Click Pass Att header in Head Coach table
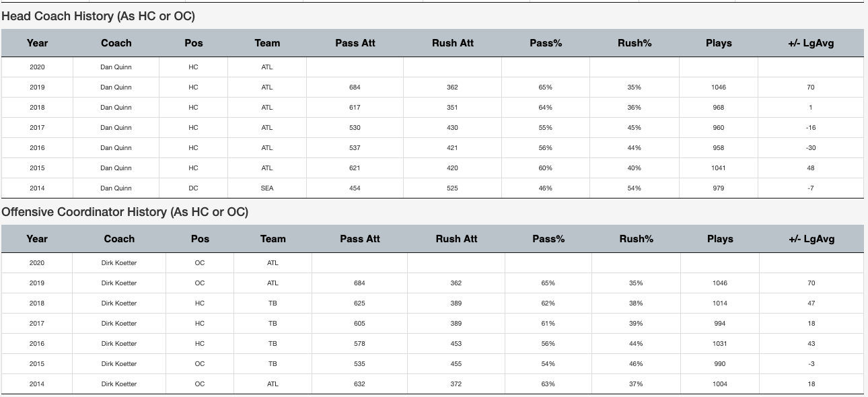 pyautogui.click(x=355, y=43)
